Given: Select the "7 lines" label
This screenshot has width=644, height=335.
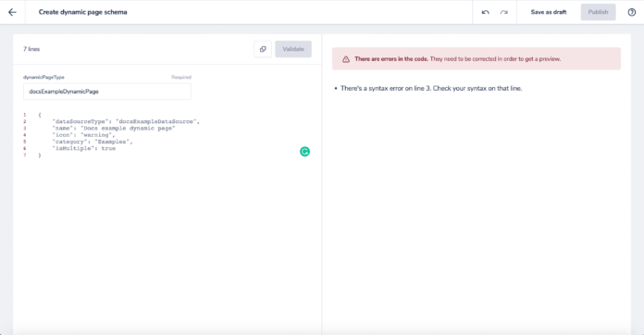Looking at the screenshot, I should [x=31, y=49].
